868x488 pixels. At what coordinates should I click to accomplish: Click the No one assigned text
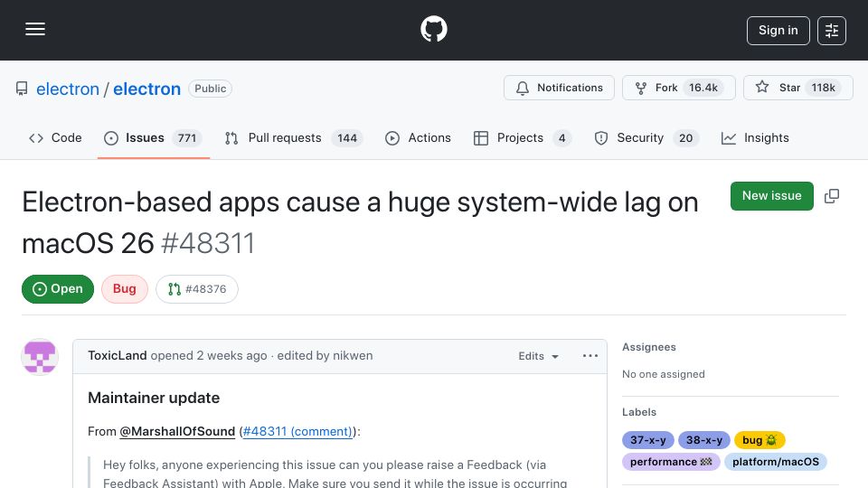(663, 374)
